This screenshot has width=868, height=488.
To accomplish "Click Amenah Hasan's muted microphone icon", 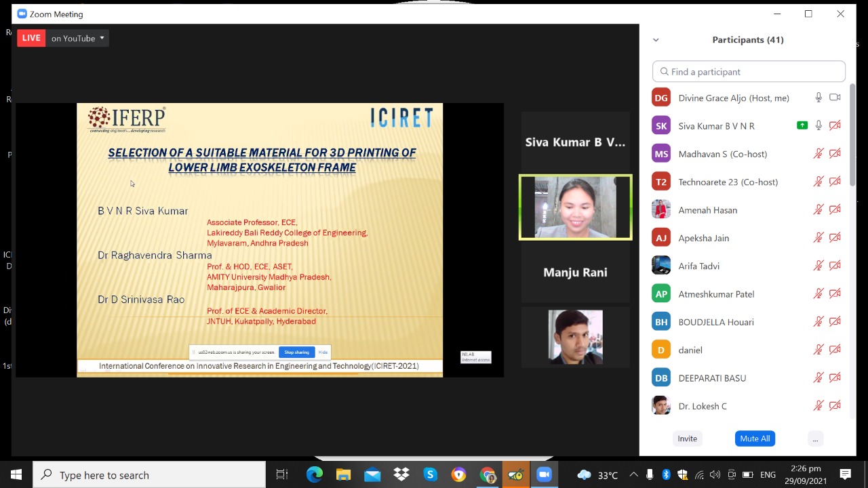I will point(818,210).
